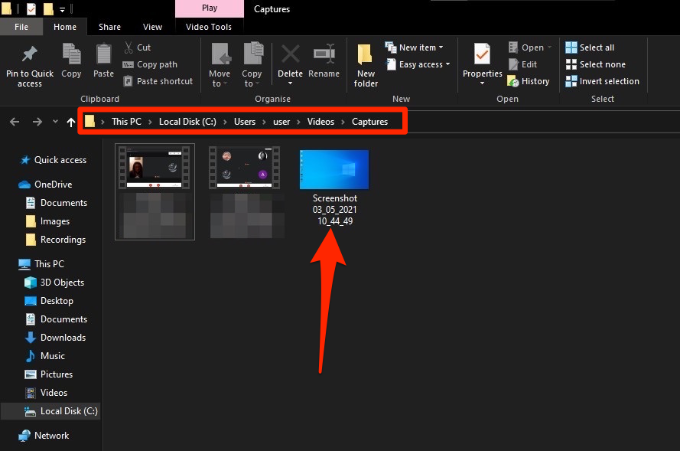This screenshot has height=451, width=680.
Task: Click Invert selection
Action: pyautogui.click(x=602, y=81)
